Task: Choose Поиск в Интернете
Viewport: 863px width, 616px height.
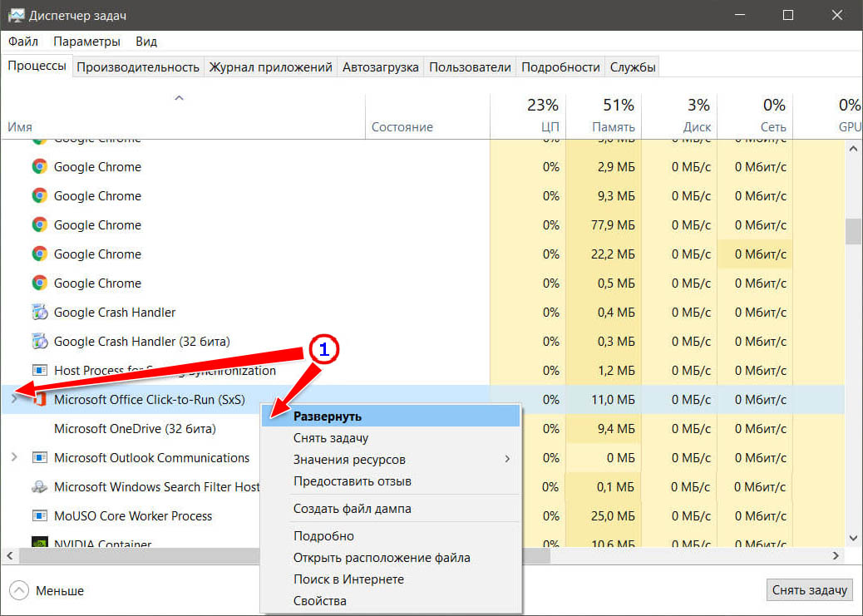Action: tap(390, 579)
